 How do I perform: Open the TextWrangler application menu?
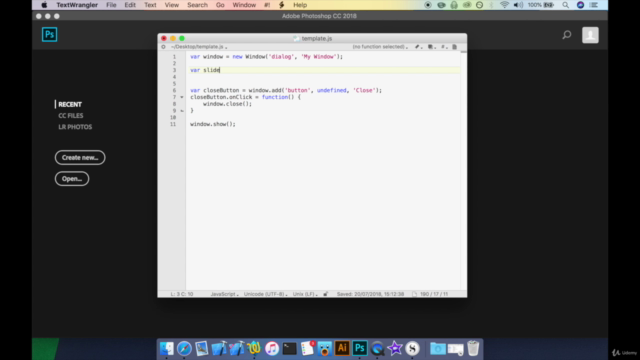tap(77, 5)
